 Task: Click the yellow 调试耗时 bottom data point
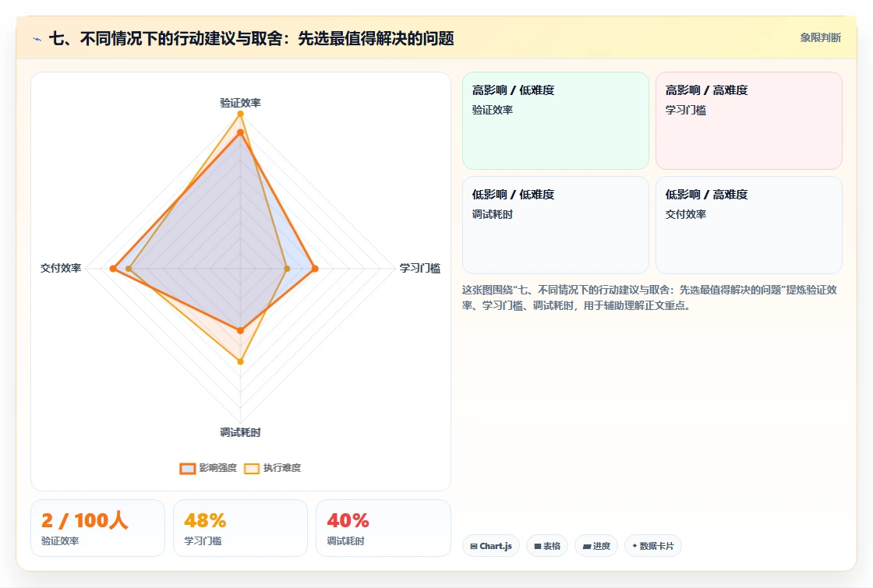coord(241,361)
